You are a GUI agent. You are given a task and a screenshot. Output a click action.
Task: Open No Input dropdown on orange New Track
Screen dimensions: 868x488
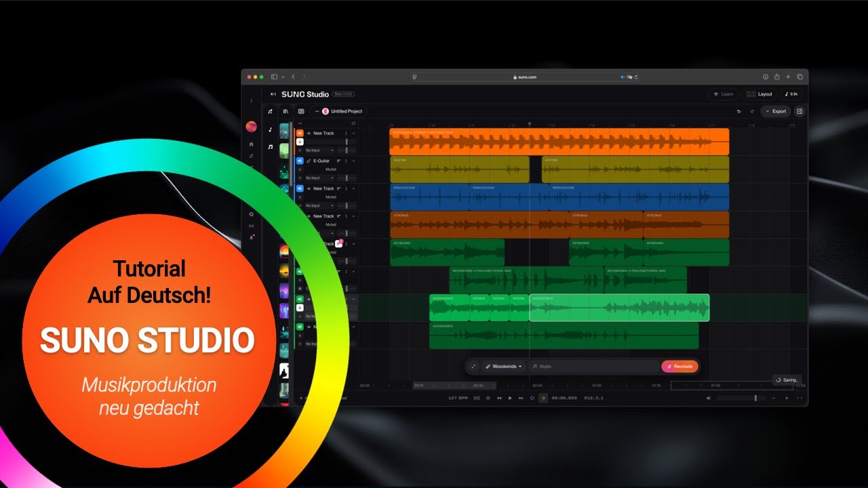pos(319,150)
